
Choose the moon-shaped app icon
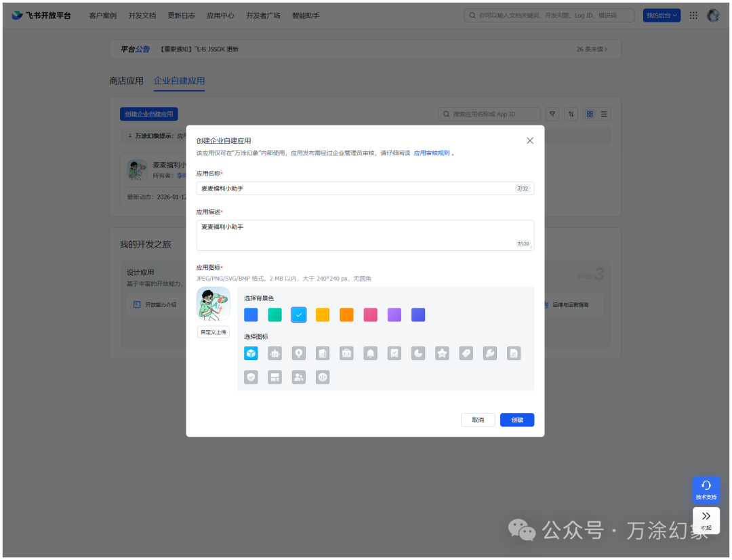[418, 353]
